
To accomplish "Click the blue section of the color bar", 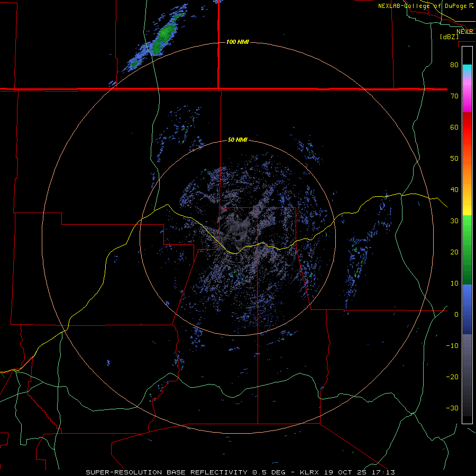I will pyautogui.click(x=467, y=309).
